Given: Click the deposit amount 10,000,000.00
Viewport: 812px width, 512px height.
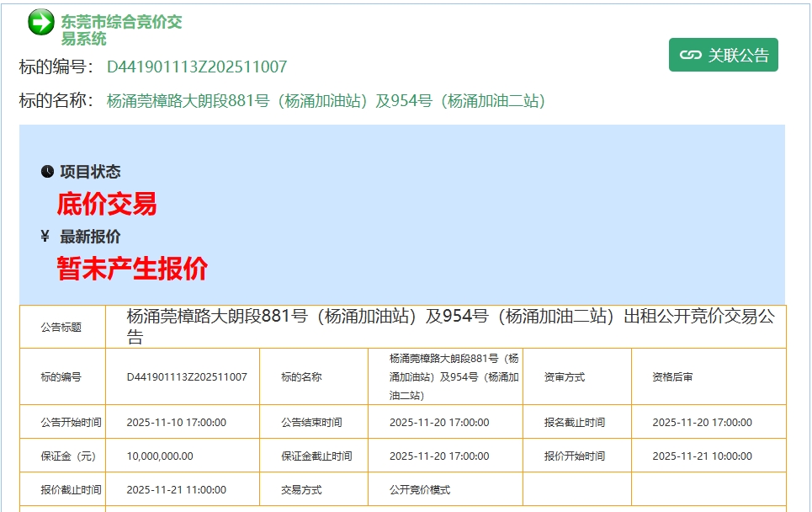Looking at the screenshot, I should point(160,456).
